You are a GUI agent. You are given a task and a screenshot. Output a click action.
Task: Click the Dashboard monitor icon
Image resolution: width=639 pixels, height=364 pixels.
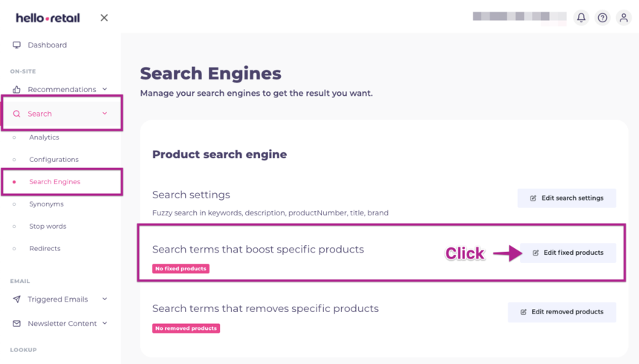click(16, 45)
